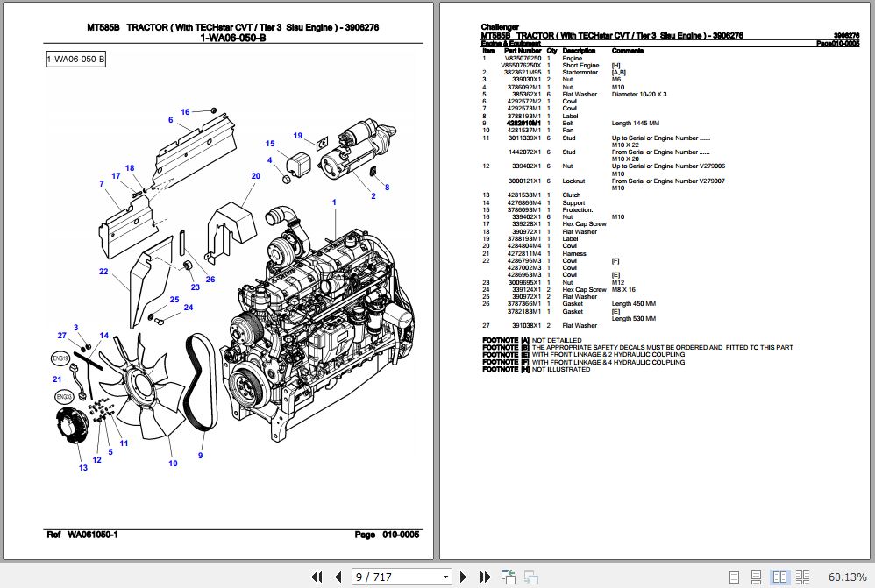The width and height of the screenshot is (875, 588).
Task: Go to the previous page
Action: pyautogui.click(x=338, y=577)
